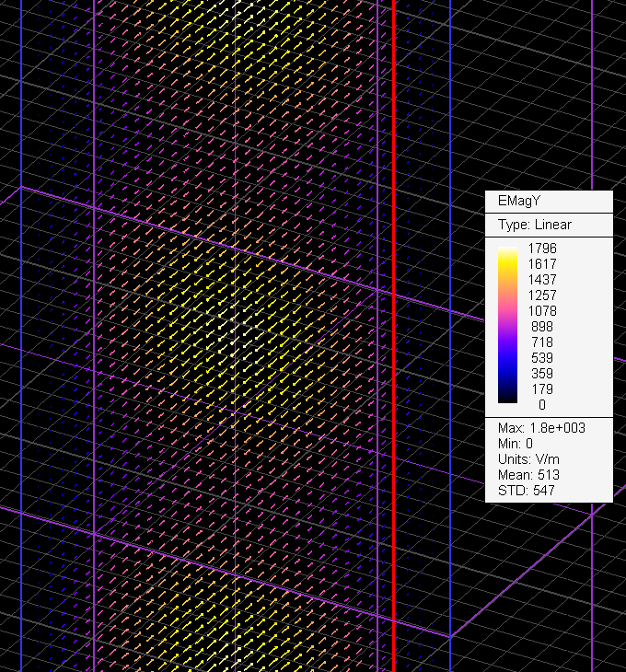Screen dimensions: 626x672
Task: Click the 1796 top scale value
Action: 542,248
